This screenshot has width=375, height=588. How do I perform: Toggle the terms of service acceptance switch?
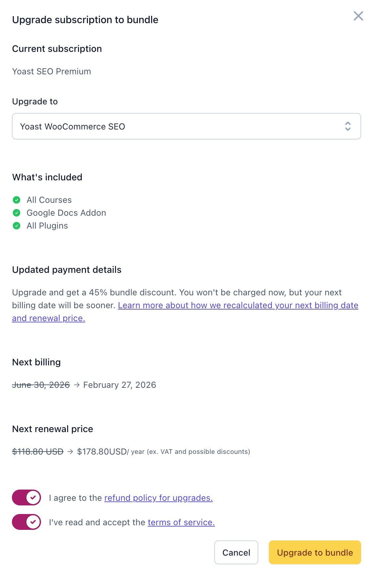26,522
